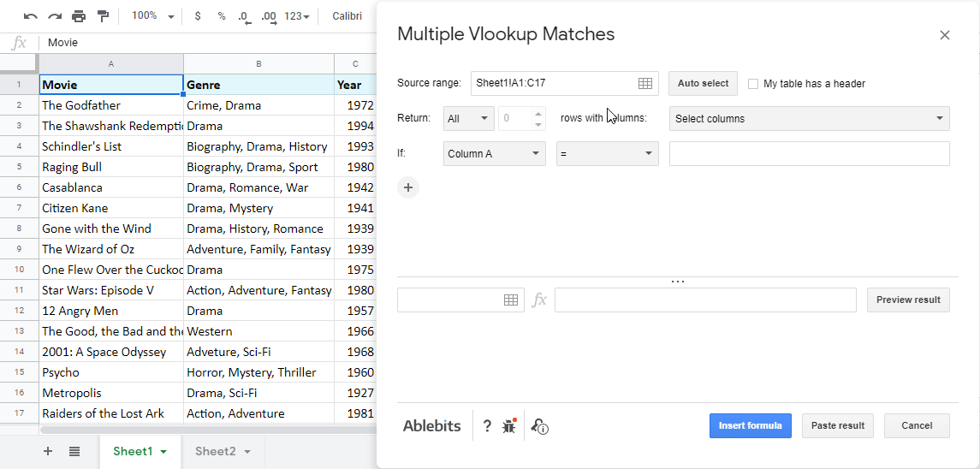
Task: Select the Sheet1 tab
Action: click(133, 452)
